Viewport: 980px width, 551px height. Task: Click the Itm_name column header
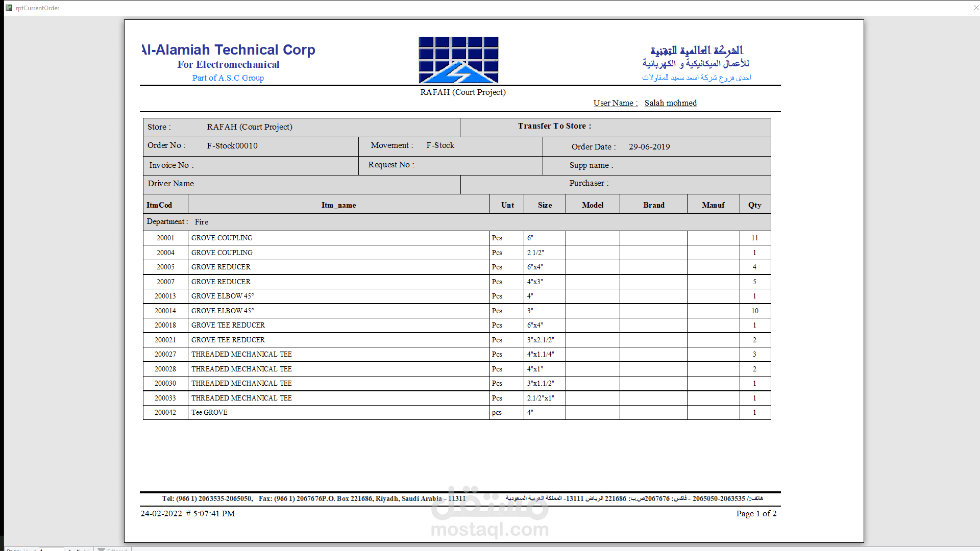(x=338, y=205)
